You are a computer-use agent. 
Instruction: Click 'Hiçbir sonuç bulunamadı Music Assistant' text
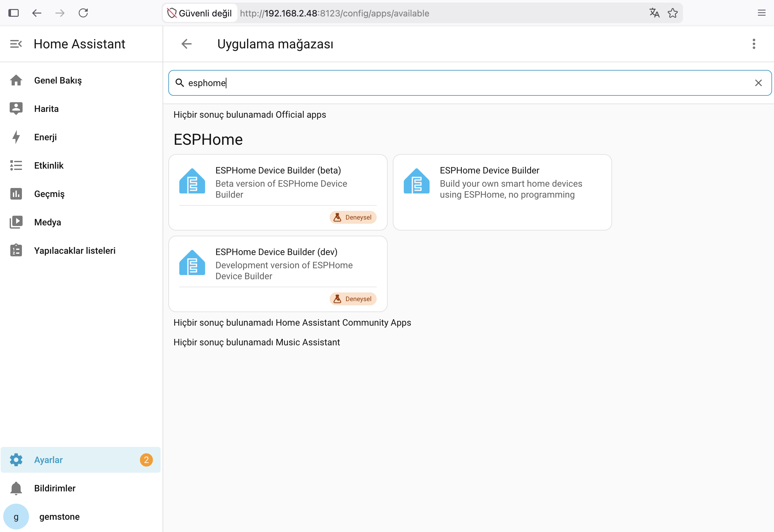257,342
